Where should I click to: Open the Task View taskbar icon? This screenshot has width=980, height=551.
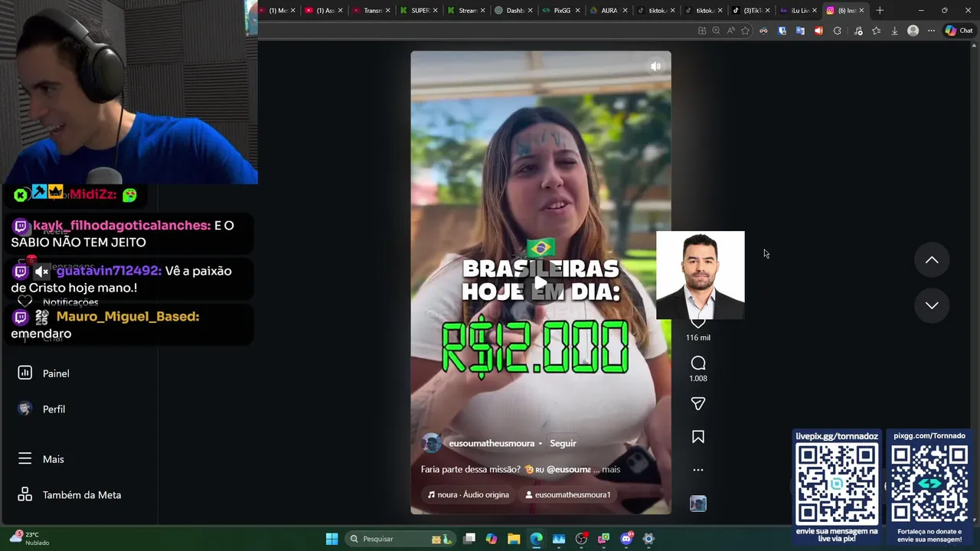point(469,539)
